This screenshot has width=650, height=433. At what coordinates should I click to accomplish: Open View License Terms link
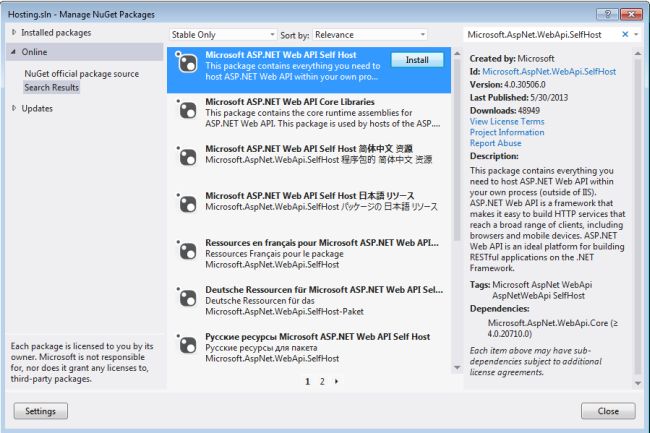[x=507, y=121]
